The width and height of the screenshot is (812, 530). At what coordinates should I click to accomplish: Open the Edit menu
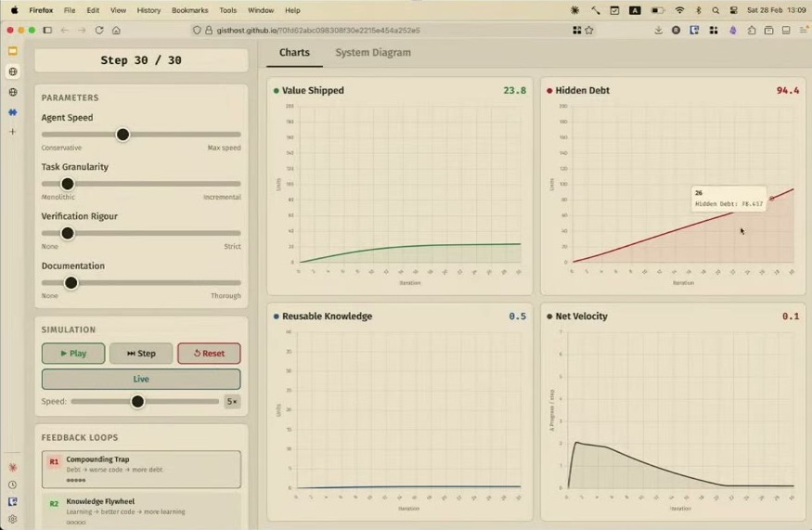pyautogui.click(x=93, y=10)
